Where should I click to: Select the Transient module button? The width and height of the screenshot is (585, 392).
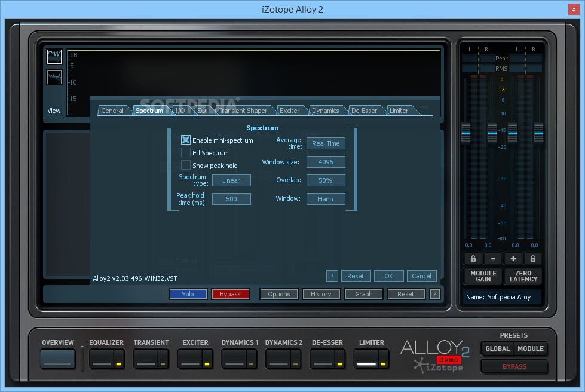pyautogui.click(x=146, y=359)
